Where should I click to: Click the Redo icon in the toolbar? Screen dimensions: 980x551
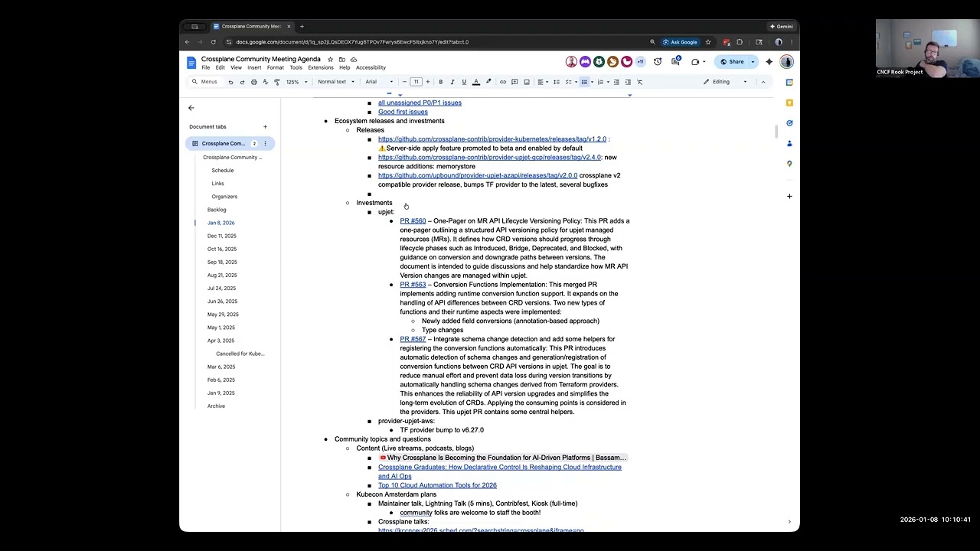[x=242, y=82]
